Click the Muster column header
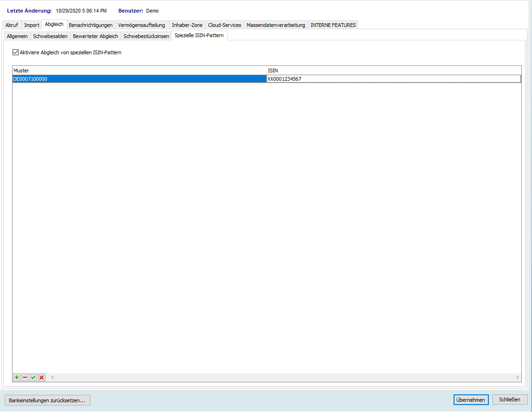Viewport: 532px width, 412px height. point(139,71)
